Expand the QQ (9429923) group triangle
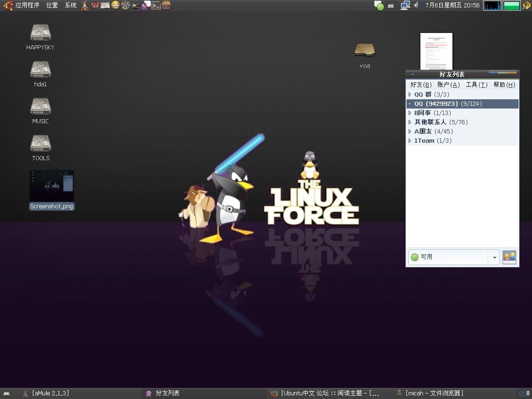The image size is (532, 399). pyautogui.click(x=410, y=103)
